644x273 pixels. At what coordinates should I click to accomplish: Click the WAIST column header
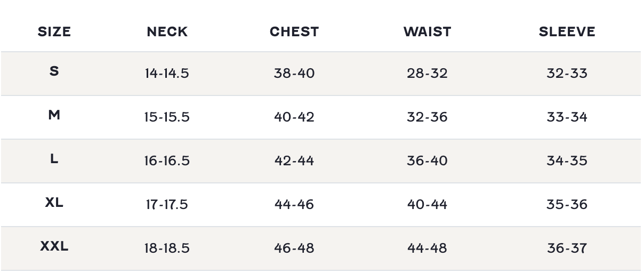click(427, 32)
